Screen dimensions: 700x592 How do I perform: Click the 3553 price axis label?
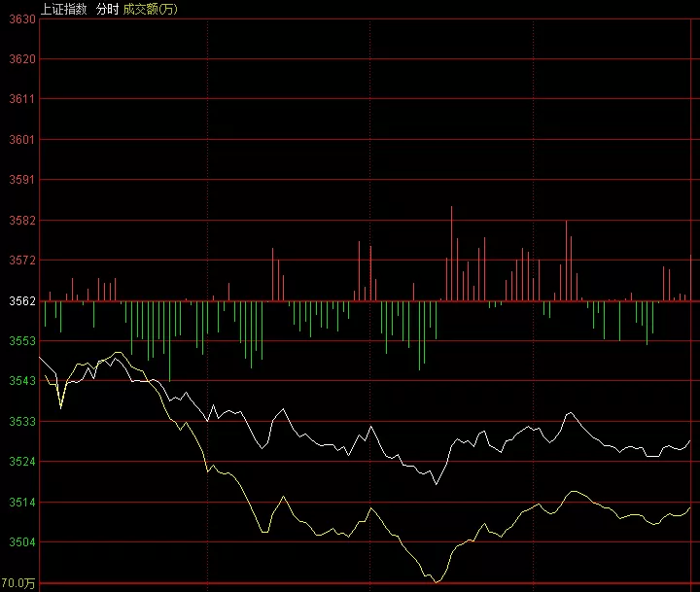click(22, 340)
